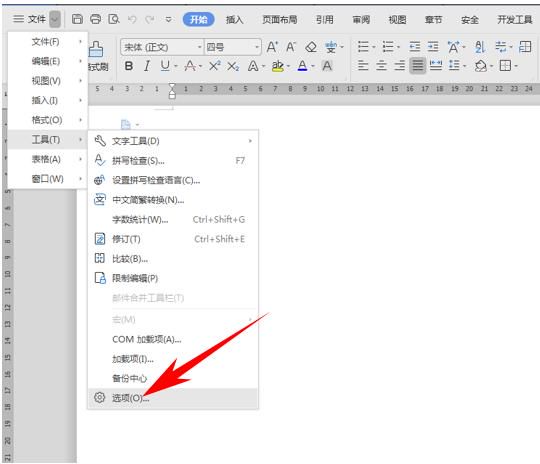Screen dimensions: 540x464
Task: Open the font size dropdown 四号
Action: pos(233,47)
